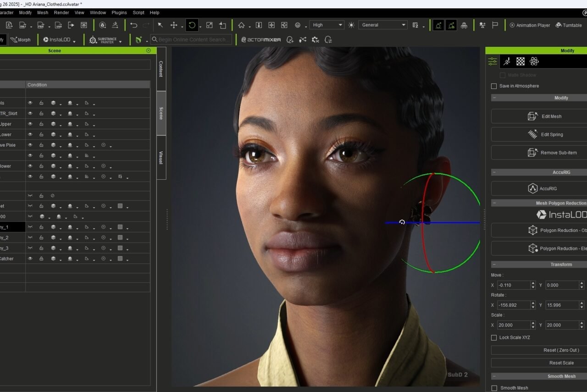Viewport: 587px width, 392px height.
Task: Check the Lock Scale XYZ box
Action: [x=494, y=337]
